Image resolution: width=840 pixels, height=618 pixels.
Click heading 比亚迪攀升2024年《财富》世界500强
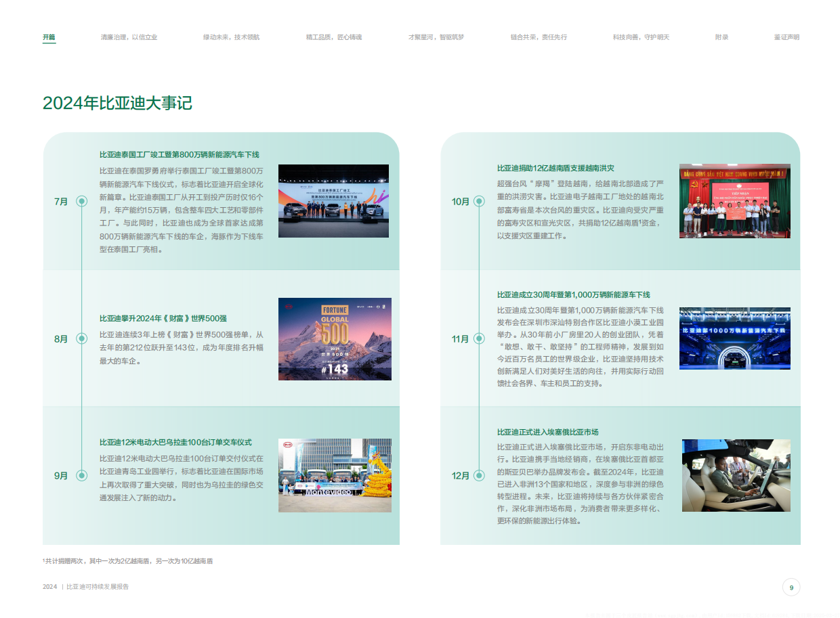[x=163, y=318]
